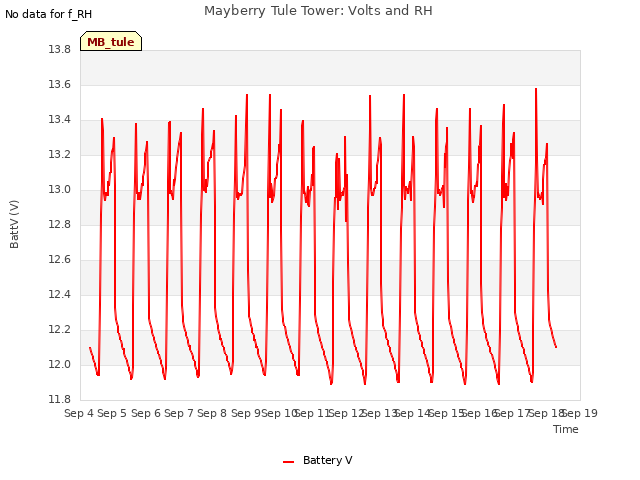640x480 pixels.
Task: Click the 12.0 y-axis tick label
Action: pyautogui.click(x=60, y=364)
